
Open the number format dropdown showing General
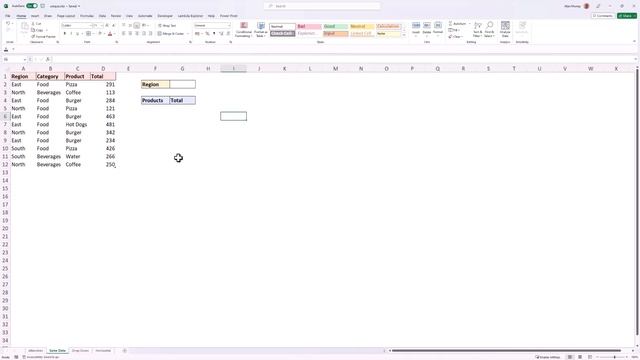click(x=212, y=25)
